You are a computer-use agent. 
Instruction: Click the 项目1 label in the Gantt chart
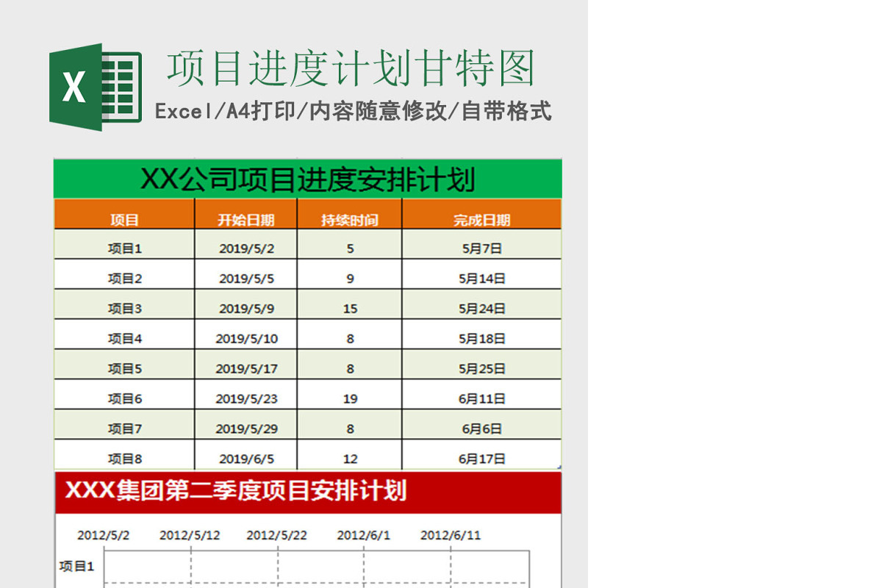(77, 566)
